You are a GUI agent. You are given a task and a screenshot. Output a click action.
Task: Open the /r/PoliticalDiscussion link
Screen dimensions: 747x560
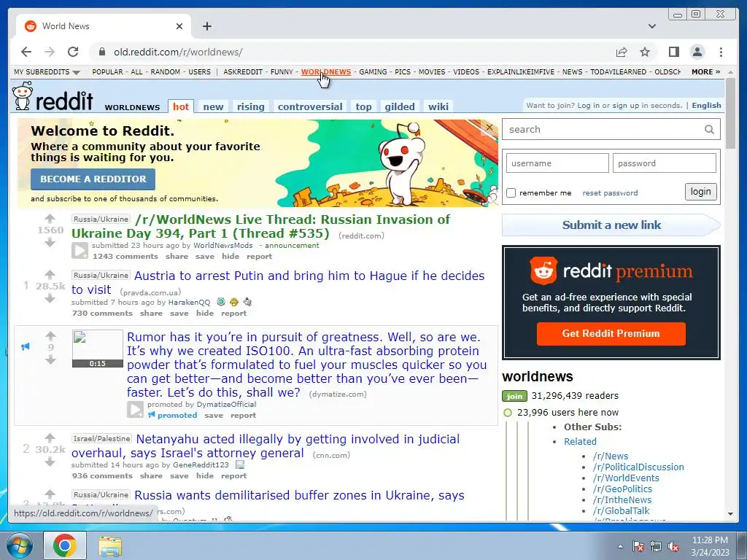click(638, 467)
